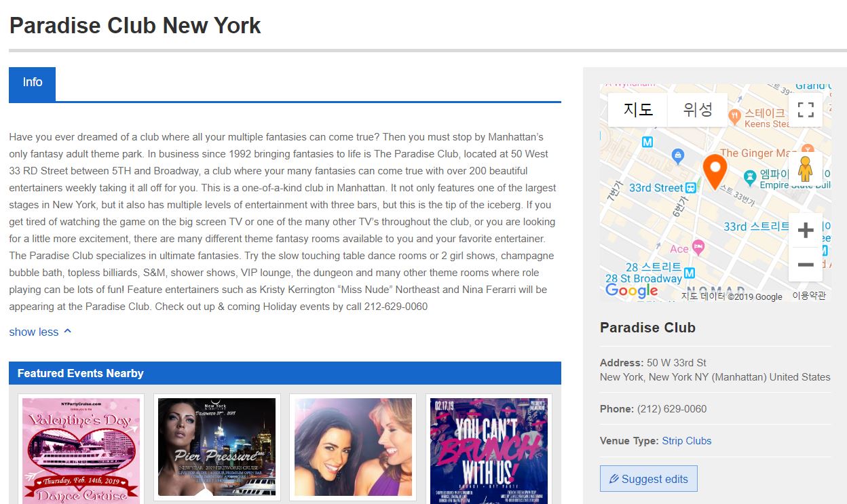Click the phone number (212) 629-0060
The width and height of the screenshot is (847, 504).
672,409
